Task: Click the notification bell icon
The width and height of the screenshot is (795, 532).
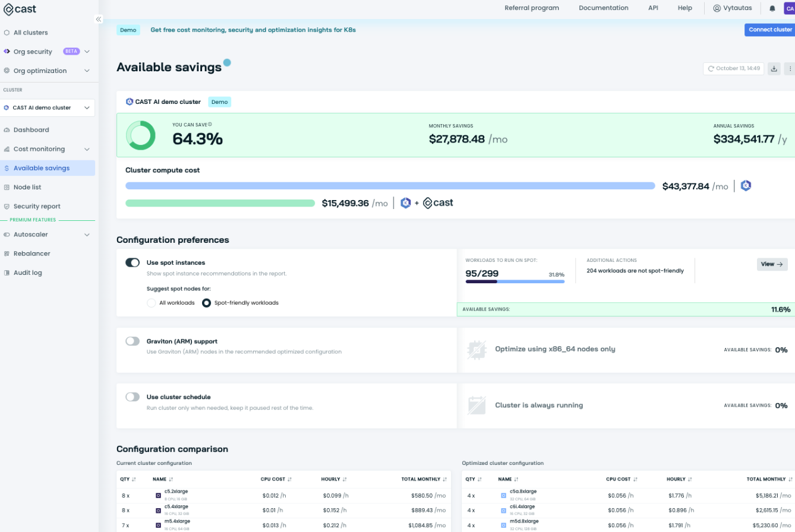Action: (x=772, y=8)
